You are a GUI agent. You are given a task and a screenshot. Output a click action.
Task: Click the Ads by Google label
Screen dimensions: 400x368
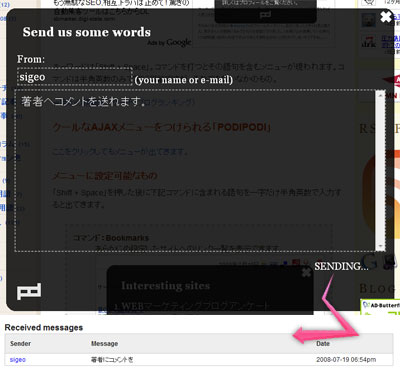point(169,42)
